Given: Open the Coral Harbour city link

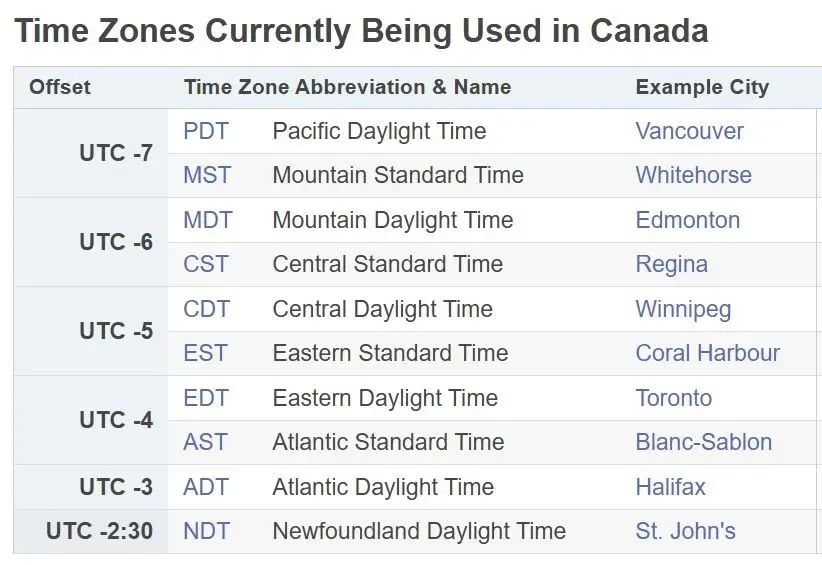Looking at the screenshot, I should [707, 353].
